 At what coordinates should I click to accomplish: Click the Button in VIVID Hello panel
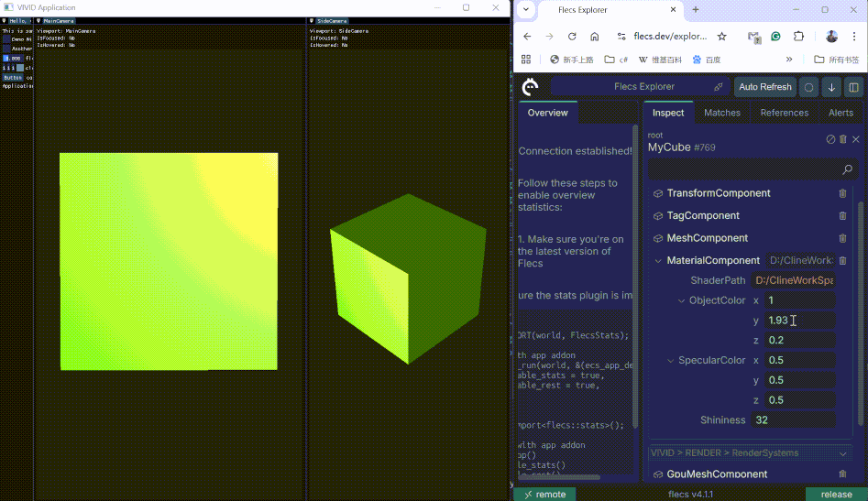[x=13, y=78]
